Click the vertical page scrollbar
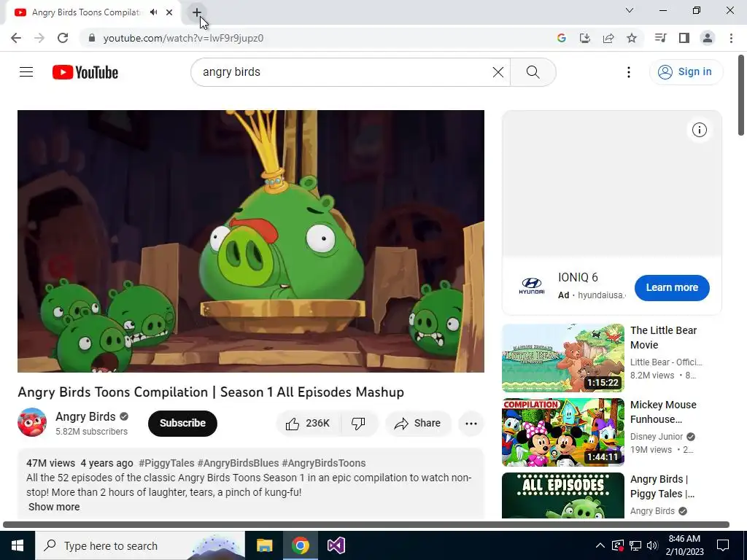747x560 pixels. click(x=742, y=96)
